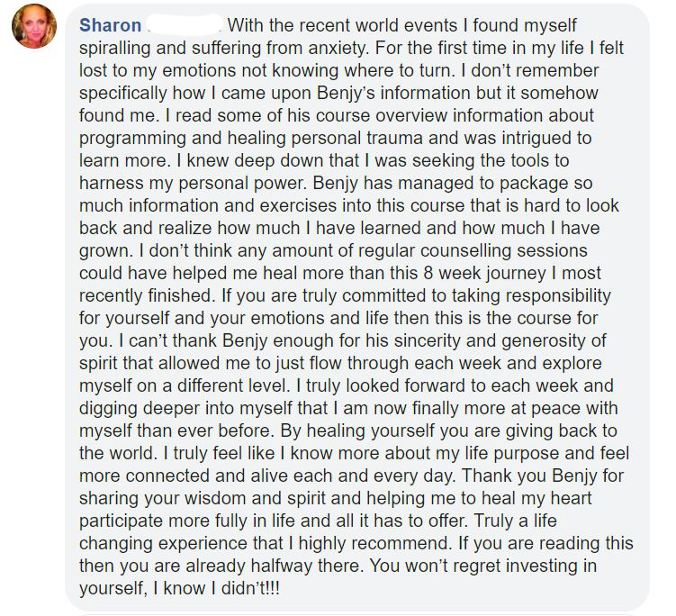
Task: Click the redacted surname beside Sharon
Action: pos(185,25)
